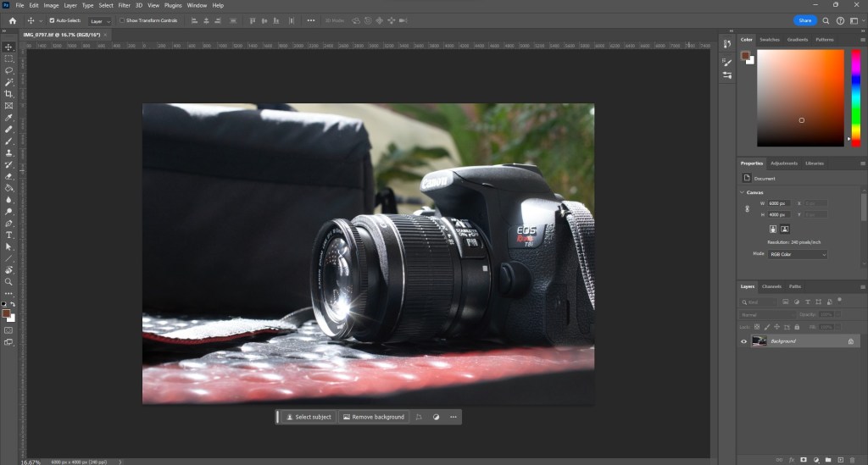The width and height of the screenshot is (868, 465).
Task: Choose the Eyedropper tool
Action: pyautogui.click(x=8, y=118)
